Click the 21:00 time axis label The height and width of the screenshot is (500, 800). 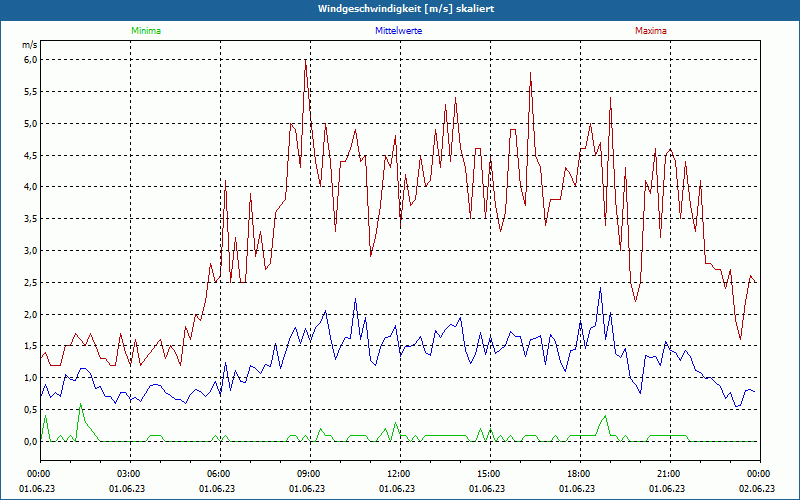pyautogui.click(x=668, y=474)
